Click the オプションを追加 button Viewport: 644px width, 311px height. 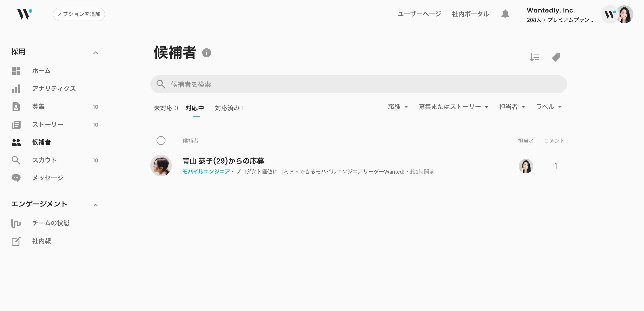click(x=79, y=14)
